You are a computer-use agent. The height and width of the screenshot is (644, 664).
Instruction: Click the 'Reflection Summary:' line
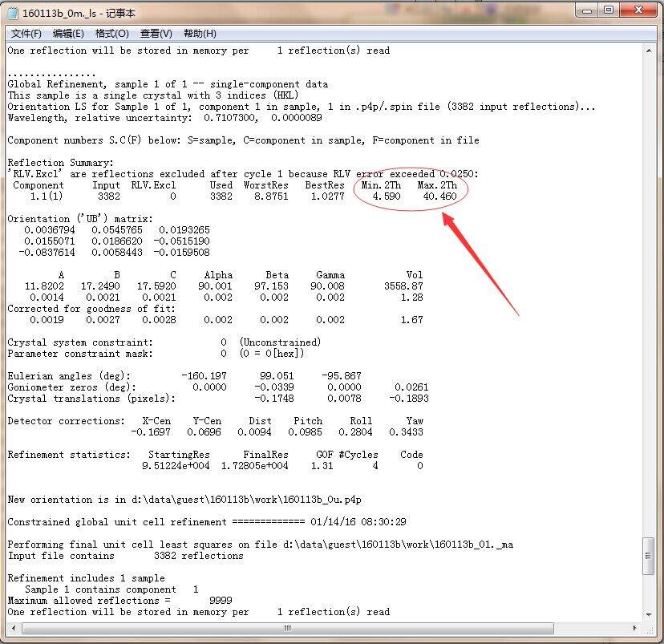(x=61, y=163)
